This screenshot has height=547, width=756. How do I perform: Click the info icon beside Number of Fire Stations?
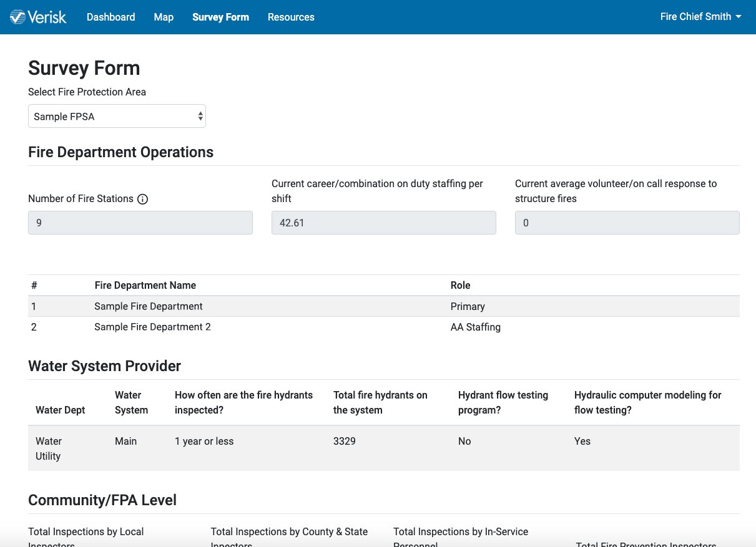(142, 198)
